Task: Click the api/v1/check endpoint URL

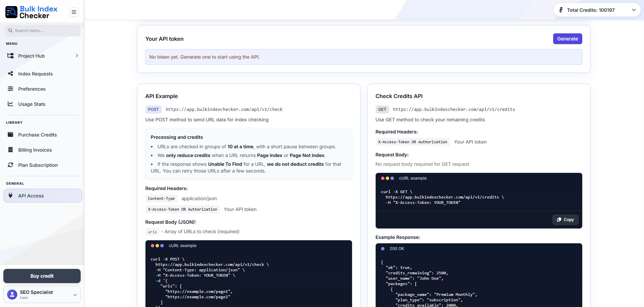Action: pyautogui.click(x=224, y=110)
